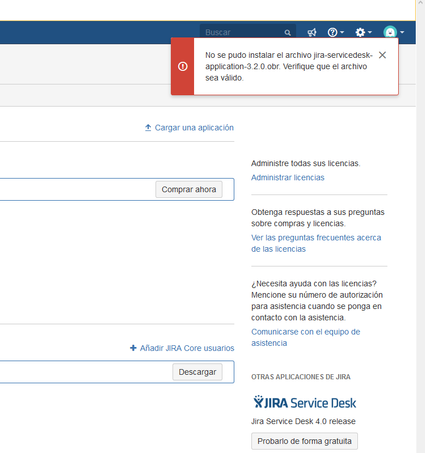Click Comunicarse con el equipo de asistencia
This screenshot has height=453, width=425.
pyautogui.click(x=306, y=337)
